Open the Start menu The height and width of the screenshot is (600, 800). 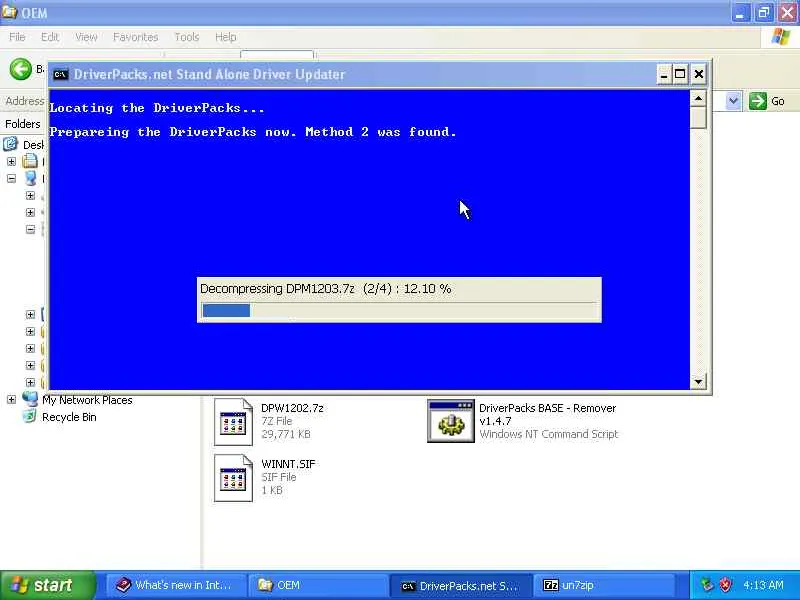click(x=47, y=585)
